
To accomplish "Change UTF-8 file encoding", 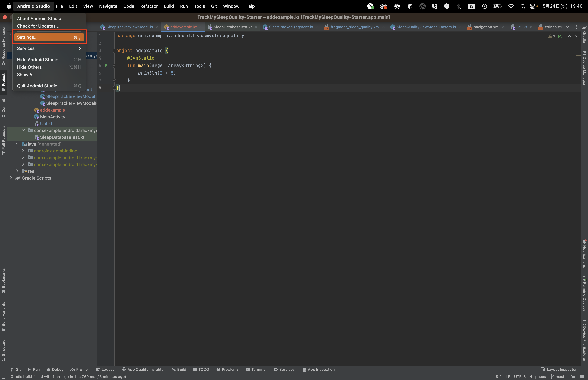I will [520, 377].
